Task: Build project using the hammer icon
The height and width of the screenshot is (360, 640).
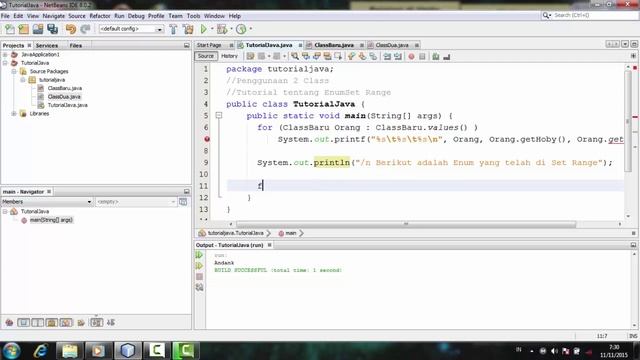Action: coord(173,29)
